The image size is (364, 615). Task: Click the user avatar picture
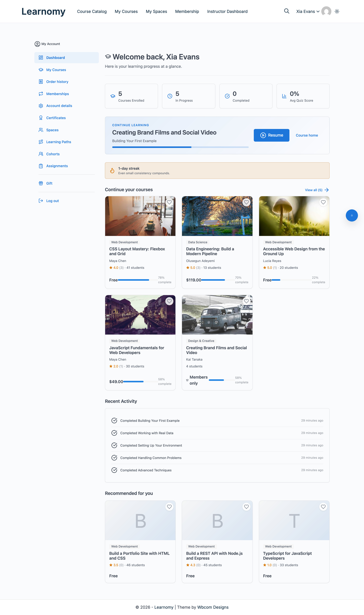326,11
